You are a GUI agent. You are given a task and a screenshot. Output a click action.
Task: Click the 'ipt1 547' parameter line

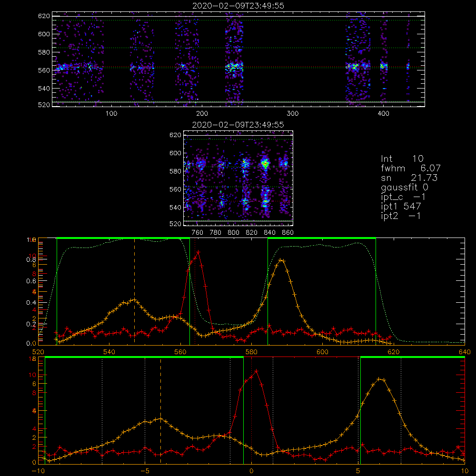(x=401, y=207)
